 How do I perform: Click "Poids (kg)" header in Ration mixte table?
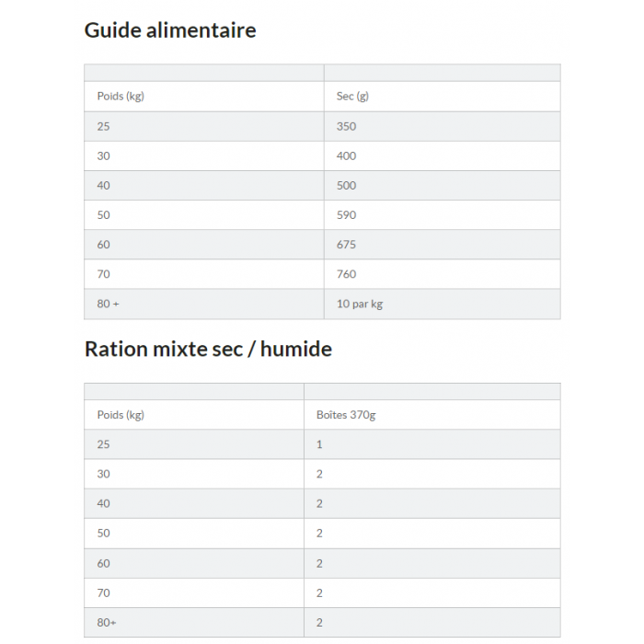point(121,415)
